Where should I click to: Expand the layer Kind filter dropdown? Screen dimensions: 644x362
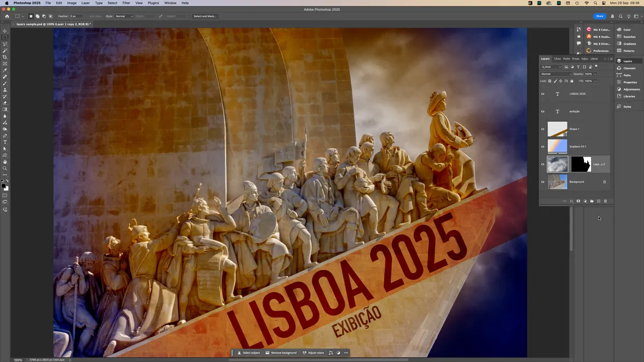[551, 67]
